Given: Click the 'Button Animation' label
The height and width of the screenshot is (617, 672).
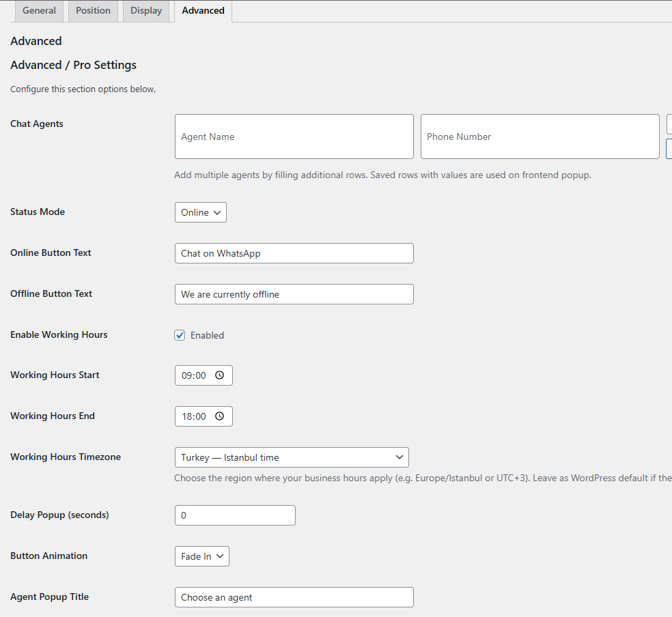Looking at the screenshot, I should click(x=49, y=556).
